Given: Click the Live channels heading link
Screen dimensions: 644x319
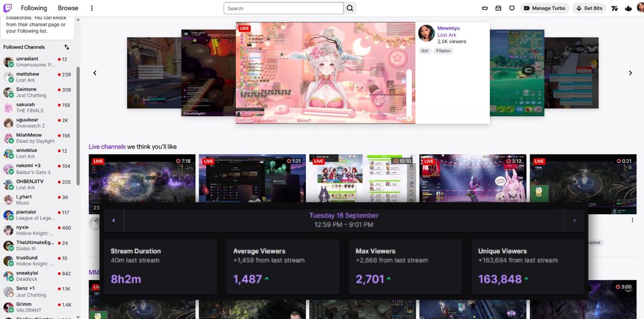Looking at the screenshot, I should coord(107,147).
